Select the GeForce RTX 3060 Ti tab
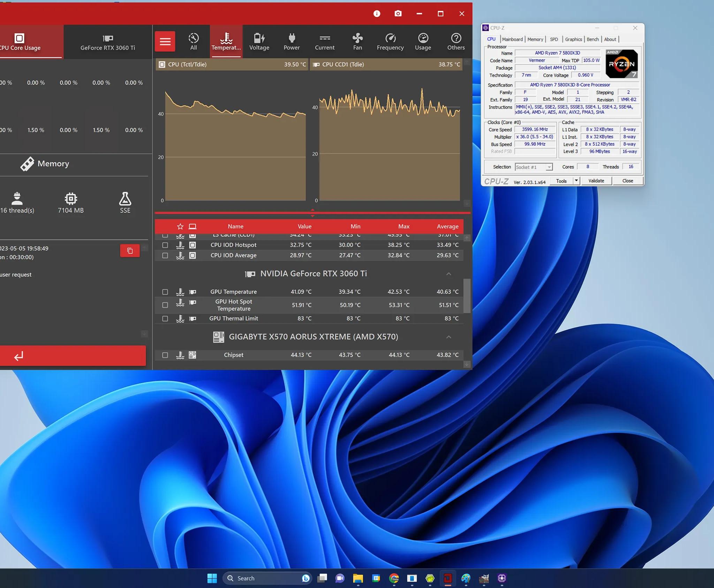 tap(108, 41)
